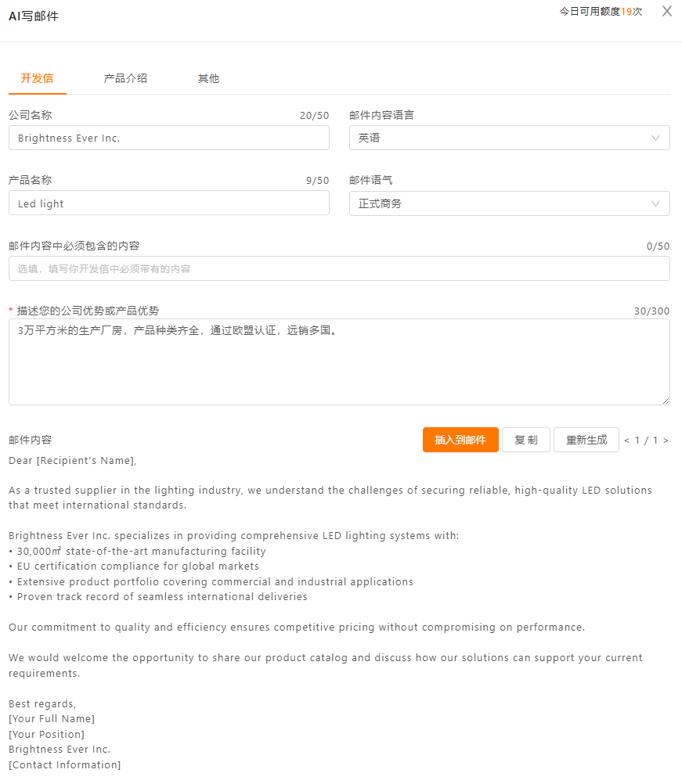Select the 其他 tab
682x784 pixels.
208,78
